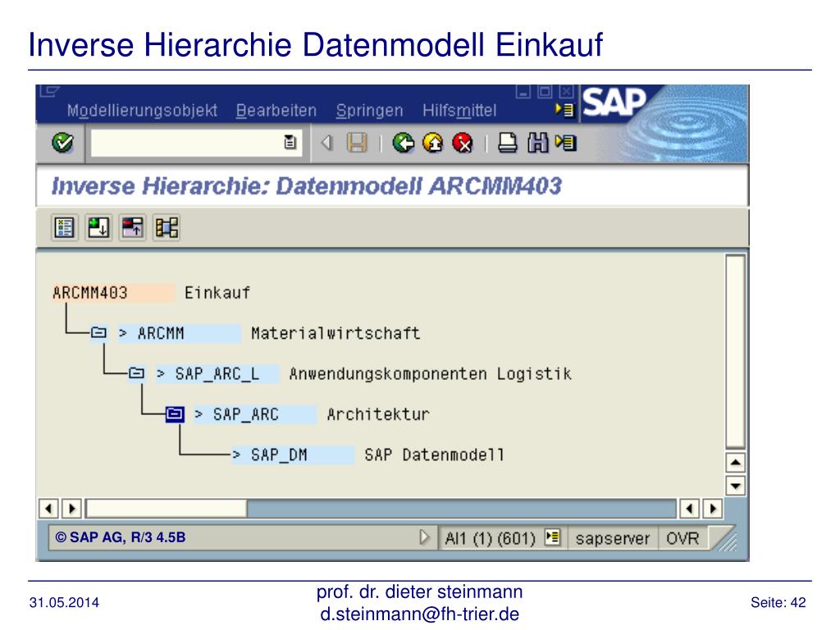Click the toolbar session icon beside the binoculars

pyautogui.click(x=566, y=143)
